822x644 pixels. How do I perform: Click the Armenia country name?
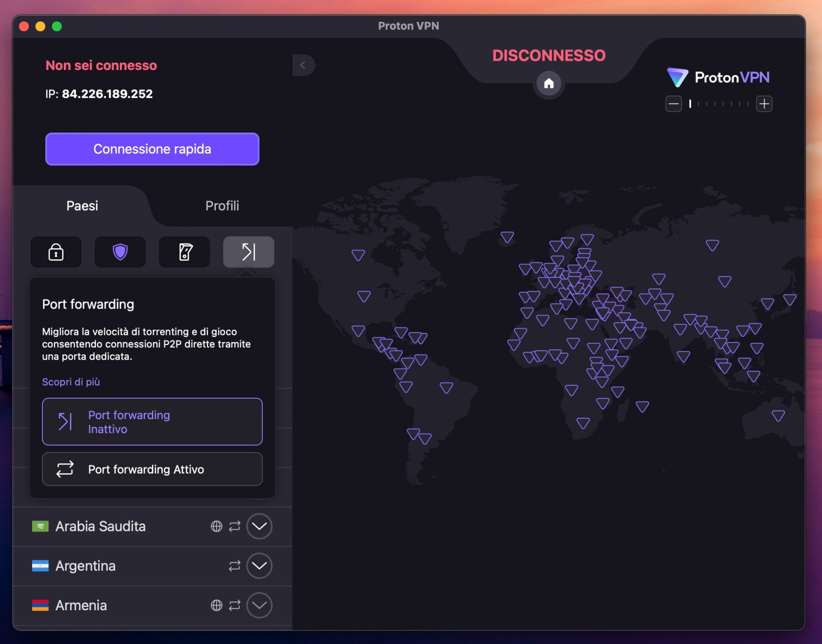tap(81, 605)
